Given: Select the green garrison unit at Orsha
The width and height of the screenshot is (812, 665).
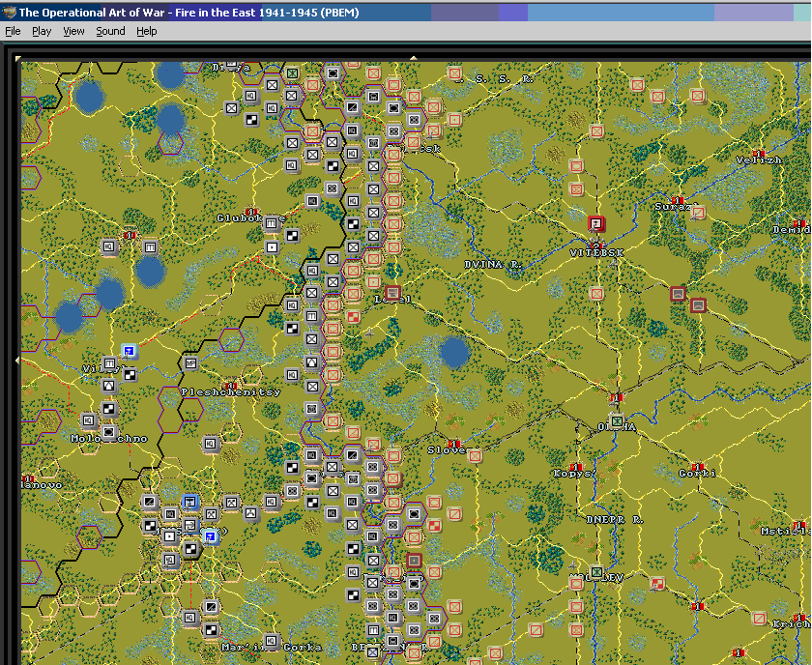Looking at the screenshot, I should click(x=617, y=421).
